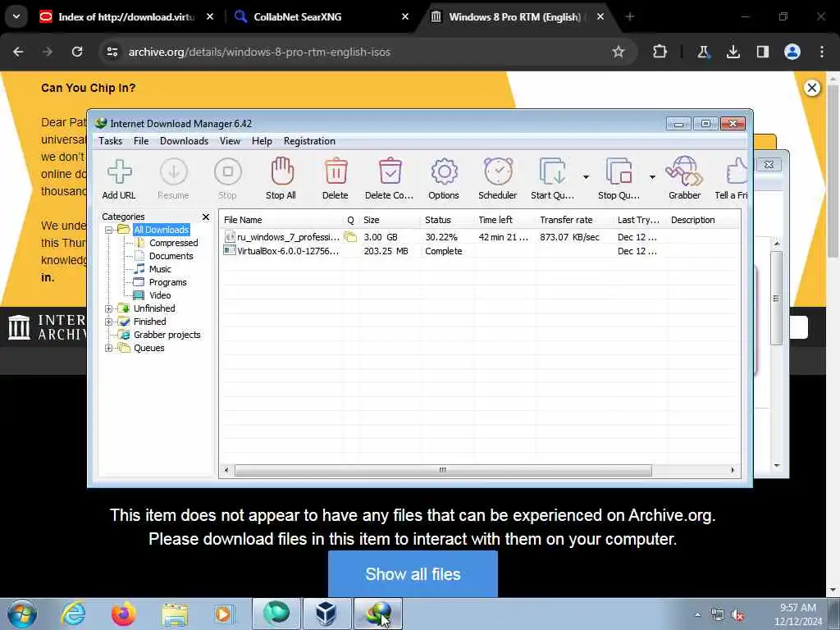The width and height of the screenshot is (840, 630).
Task: Sort by Size column header
Action: tap(390, 220)
